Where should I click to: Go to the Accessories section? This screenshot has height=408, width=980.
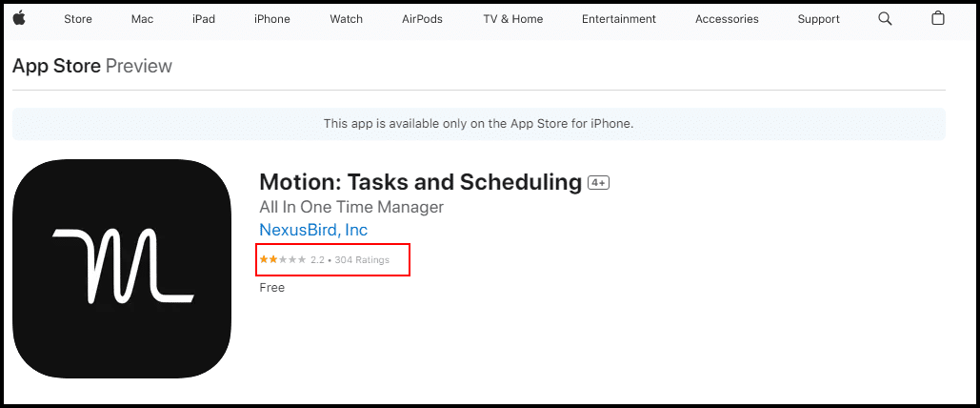click(x=727, y=19)
